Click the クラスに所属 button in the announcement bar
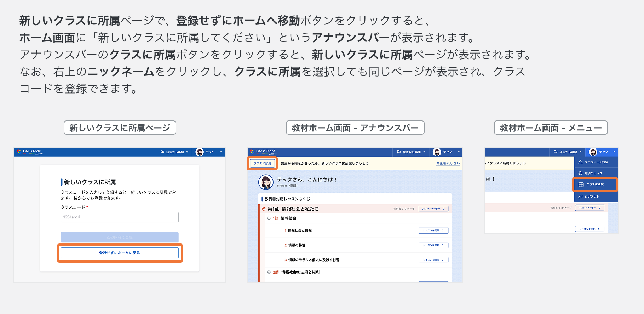Image resolution: width=644 pixels, height=314 pixels. tap(262, 163)
